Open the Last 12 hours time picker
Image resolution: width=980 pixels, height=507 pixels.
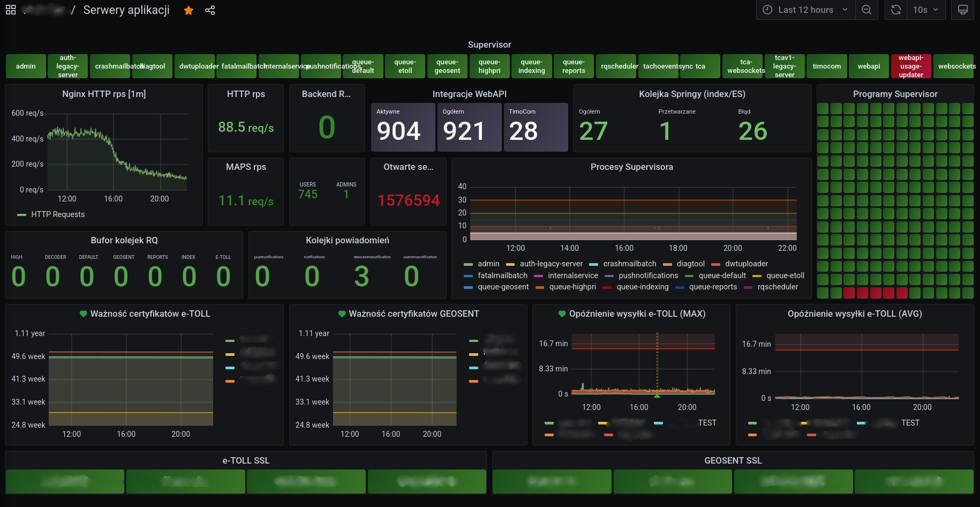click(805, 10)
